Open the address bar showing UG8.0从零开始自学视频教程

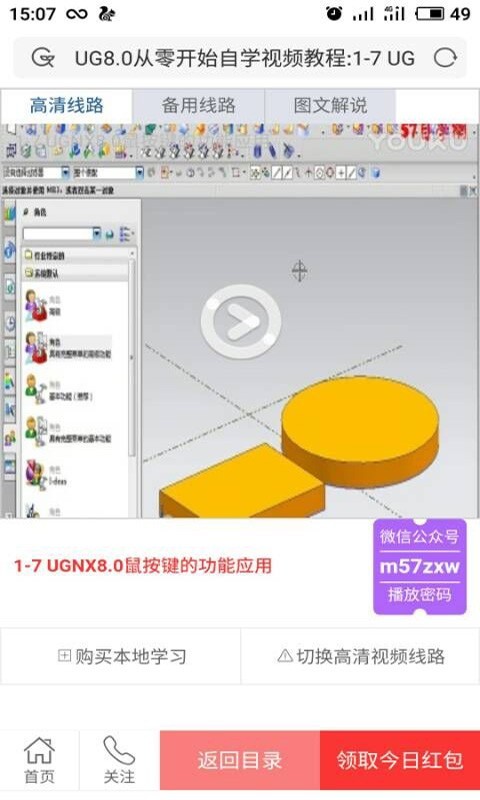click(240, 58)
